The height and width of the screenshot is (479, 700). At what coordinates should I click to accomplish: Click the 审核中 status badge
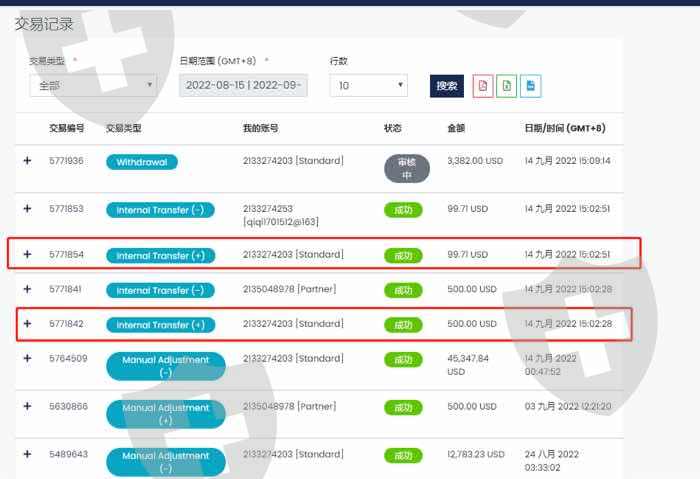coord(407,168)
